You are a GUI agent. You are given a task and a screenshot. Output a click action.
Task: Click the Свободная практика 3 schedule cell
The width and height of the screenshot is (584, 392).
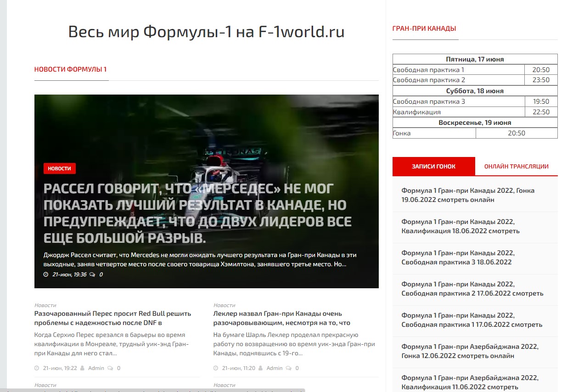(459, 101)
